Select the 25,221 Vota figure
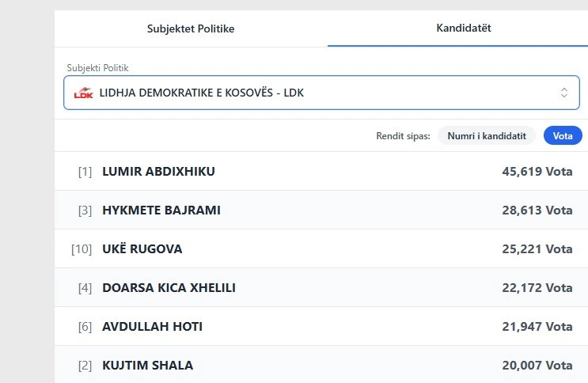The height and width of the screenshot is (383, 588). tap(537, 249)
